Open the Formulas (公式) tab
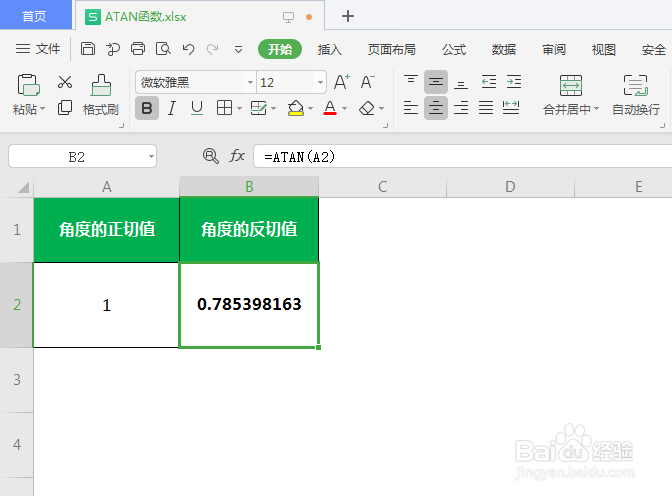This screenshot has width=672, height=496. [454, 50]
